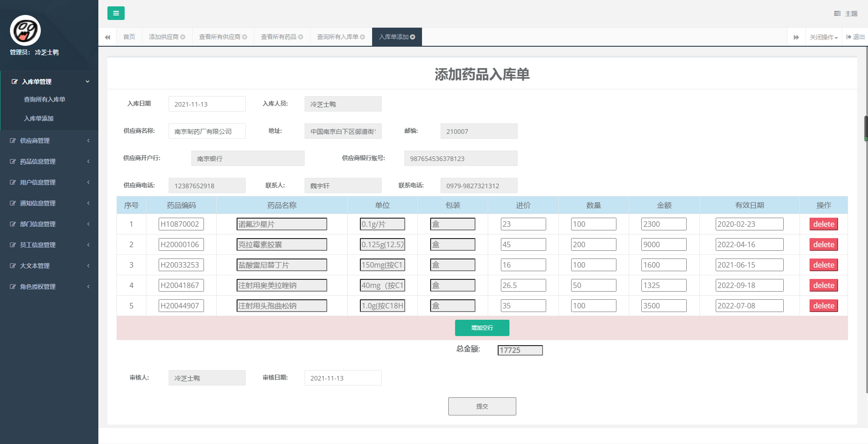
Task: Close the 添加供应商 tab
Action: pyautogui.click(x=183, y=37)
